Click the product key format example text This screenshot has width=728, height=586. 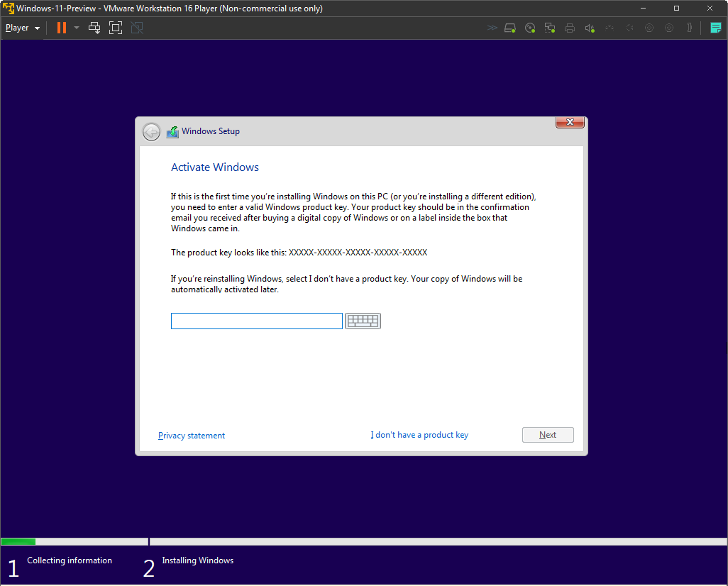click(358, 253)
